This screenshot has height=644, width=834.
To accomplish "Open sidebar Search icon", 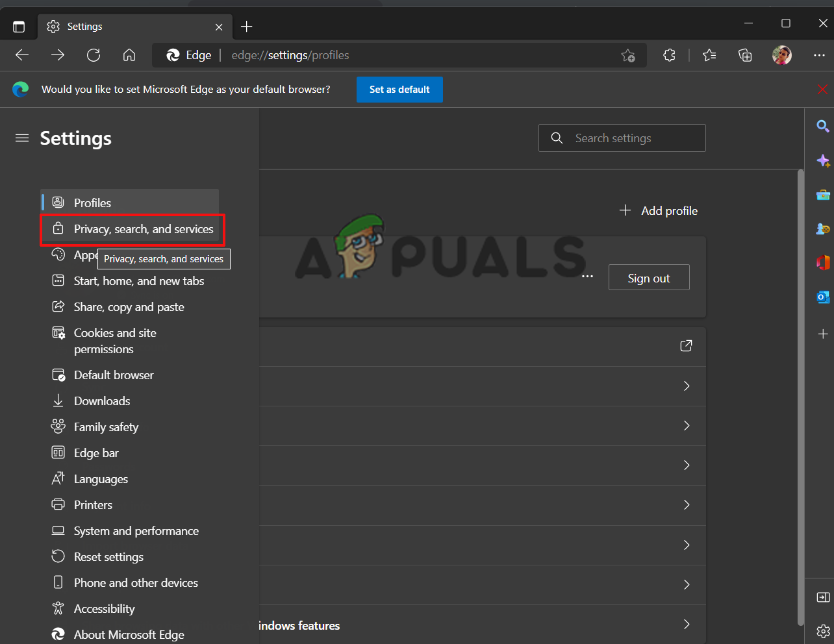I will point(823,126).
